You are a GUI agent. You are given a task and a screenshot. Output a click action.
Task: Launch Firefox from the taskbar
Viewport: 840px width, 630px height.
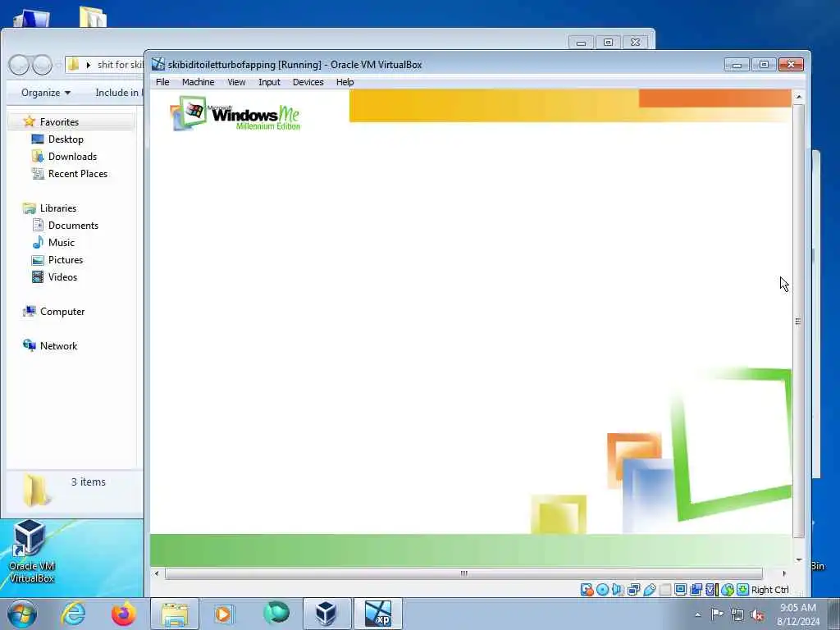tap(123, 614)
